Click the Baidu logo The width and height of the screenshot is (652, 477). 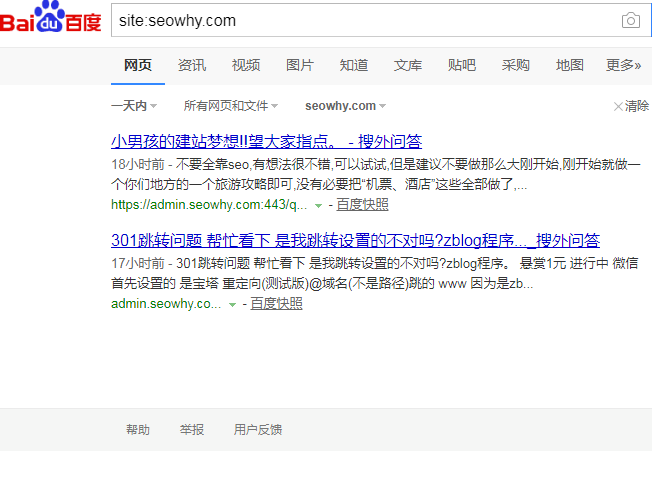pos(50,17)
